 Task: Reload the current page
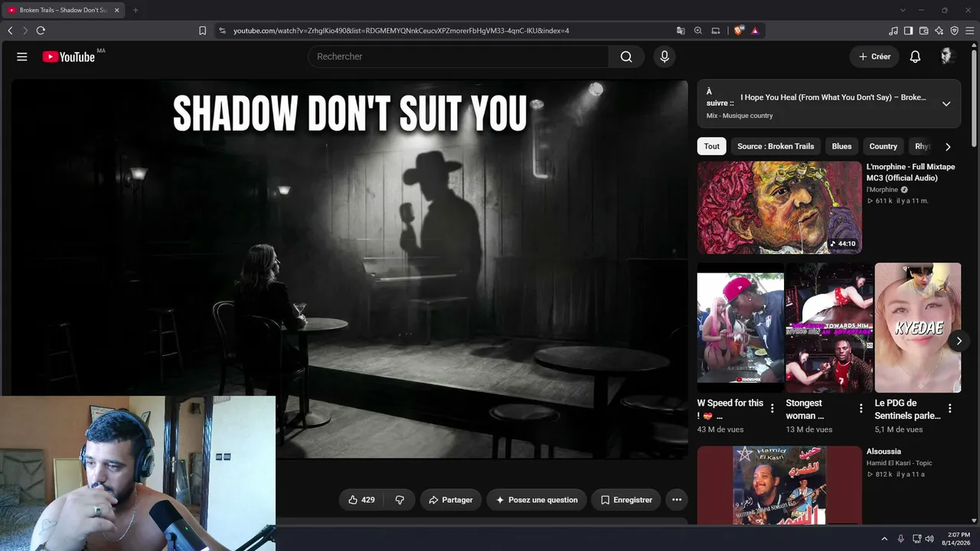[41, 31]
